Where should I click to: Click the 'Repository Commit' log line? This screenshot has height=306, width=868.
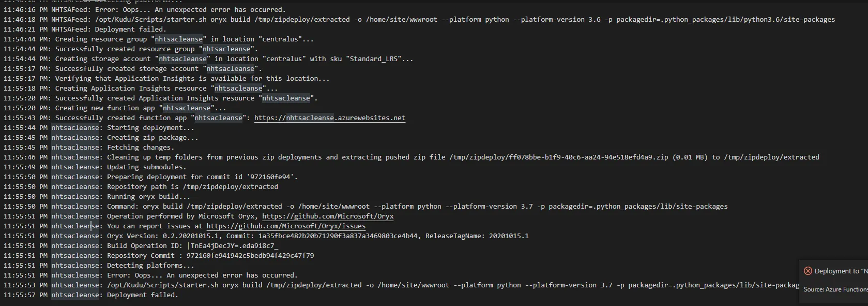[x=210, y=256]
